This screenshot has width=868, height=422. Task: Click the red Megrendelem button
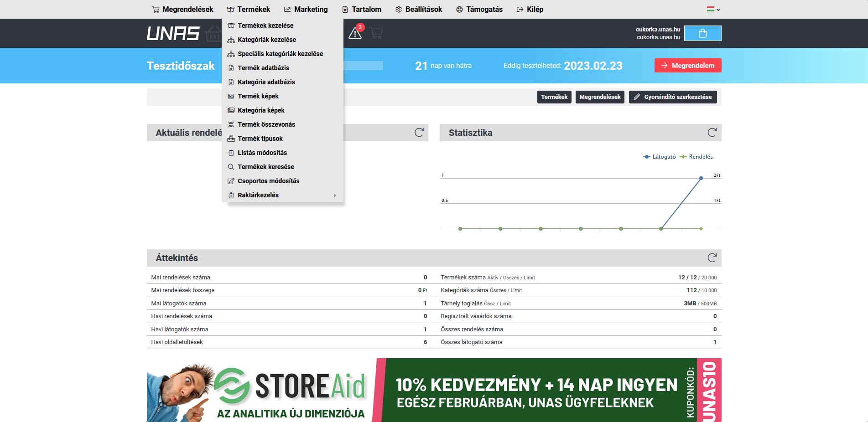click(687, 66)
